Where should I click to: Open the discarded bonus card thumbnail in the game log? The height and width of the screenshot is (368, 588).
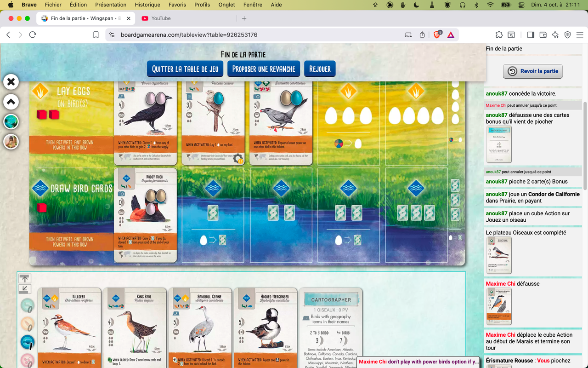click(499, 144)
